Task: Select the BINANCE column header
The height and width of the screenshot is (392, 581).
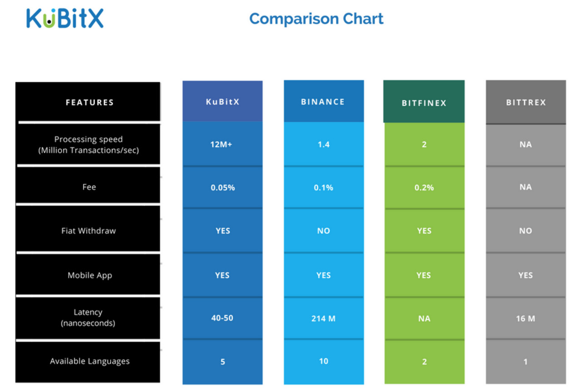Action: 323,102
